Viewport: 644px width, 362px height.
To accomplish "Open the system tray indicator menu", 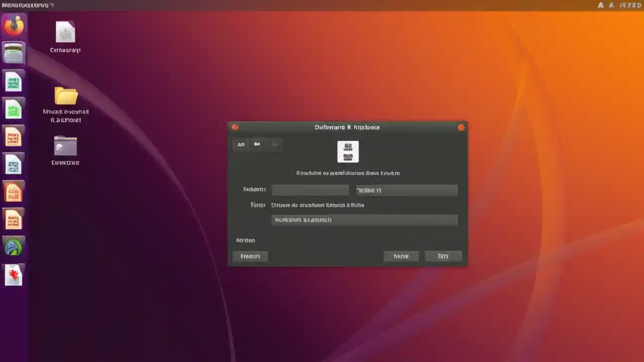I will coord(600,5).
